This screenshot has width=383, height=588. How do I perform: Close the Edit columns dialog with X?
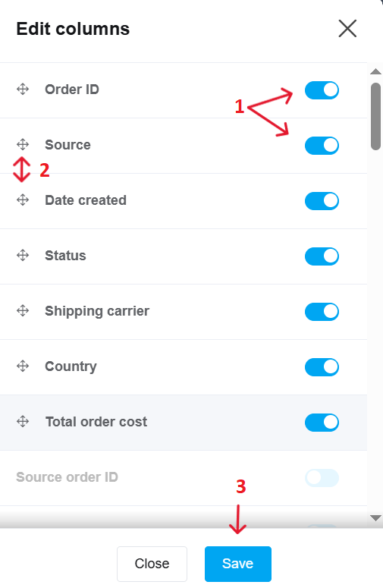(347, 29)
